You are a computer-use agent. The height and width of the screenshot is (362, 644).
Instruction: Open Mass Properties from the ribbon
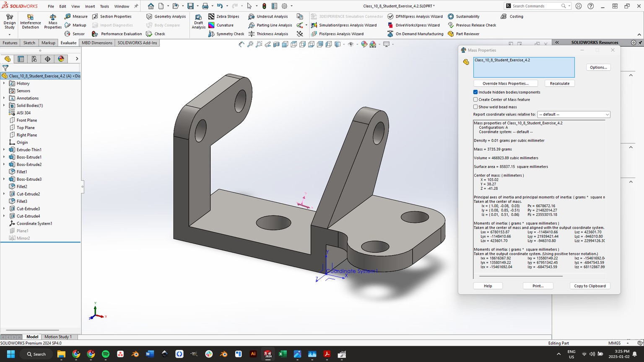pyautogui.click(x=53, y=22)
